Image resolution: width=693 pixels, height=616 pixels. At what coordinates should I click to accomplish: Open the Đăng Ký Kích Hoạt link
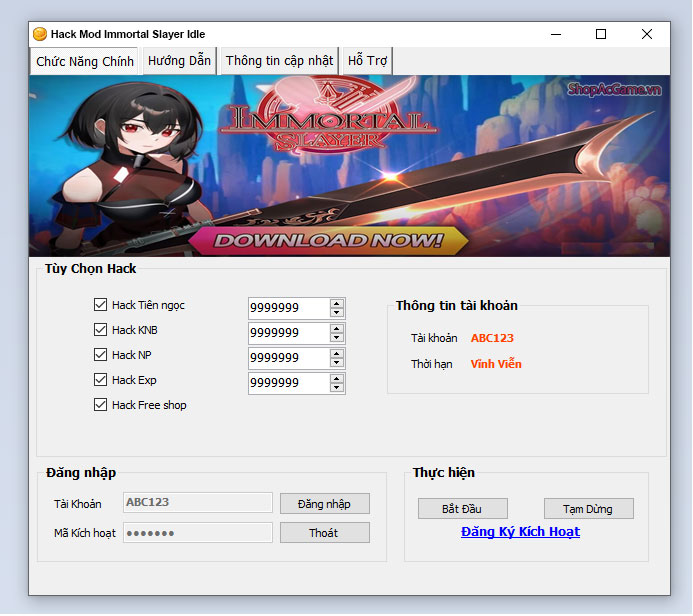tap(520, 532)
